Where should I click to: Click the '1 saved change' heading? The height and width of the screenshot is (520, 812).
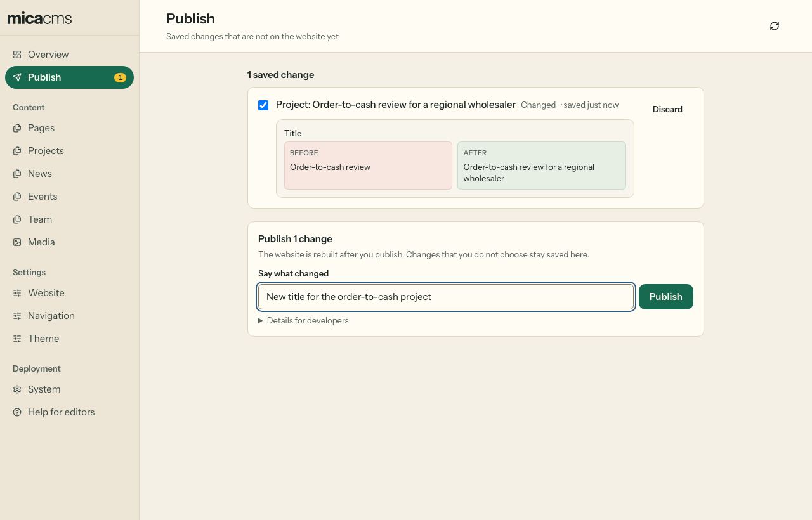coord(281,75)
